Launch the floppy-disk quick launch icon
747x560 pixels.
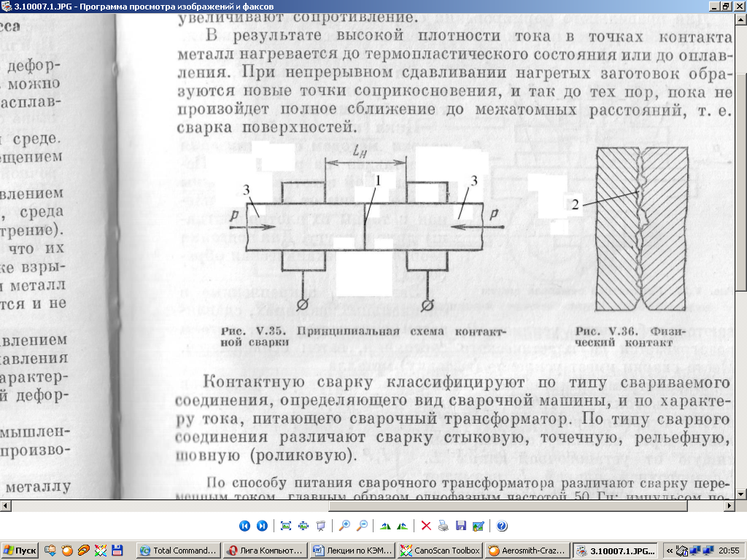[x=117, y=551]
